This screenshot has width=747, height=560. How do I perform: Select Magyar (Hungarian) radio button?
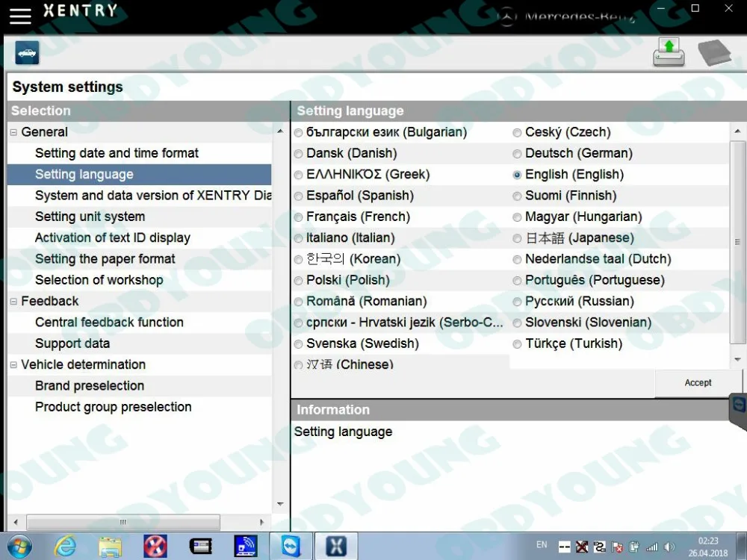pos(517,217)
